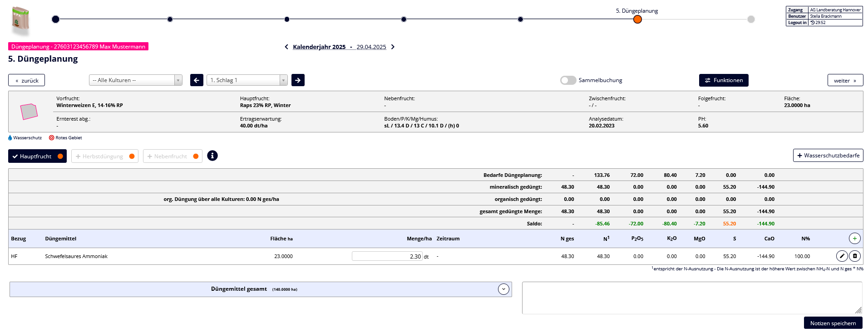Expand the Düngemittel gesamt section

coord(503,289)
